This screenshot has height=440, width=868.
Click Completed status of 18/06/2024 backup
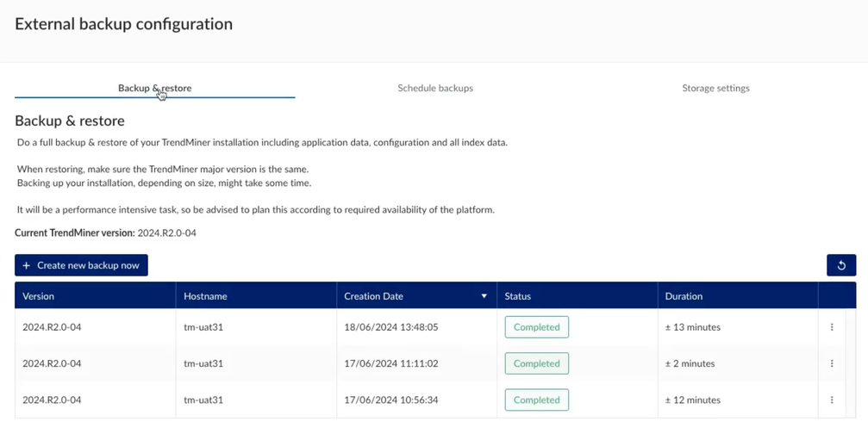point(536,327)
